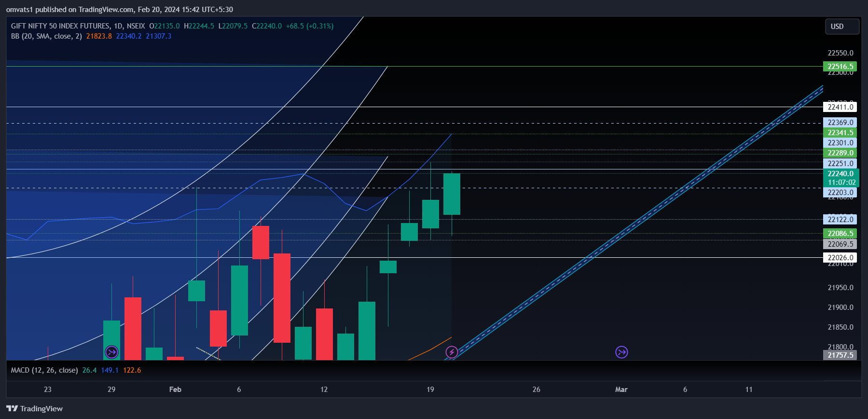Click the purple arrow event icon near Mar
The width and height of the screenshot is (868, 419).
(x=621, y=352)
